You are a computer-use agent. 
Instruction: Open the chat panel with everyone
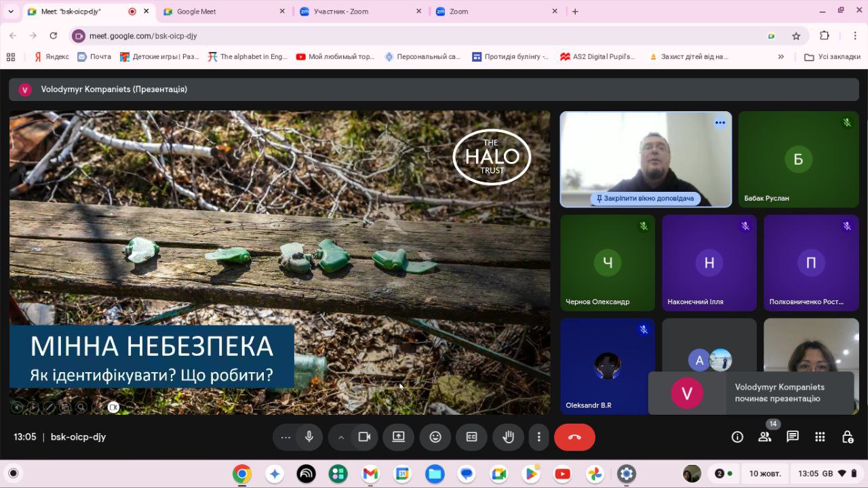tap(792, 437)
